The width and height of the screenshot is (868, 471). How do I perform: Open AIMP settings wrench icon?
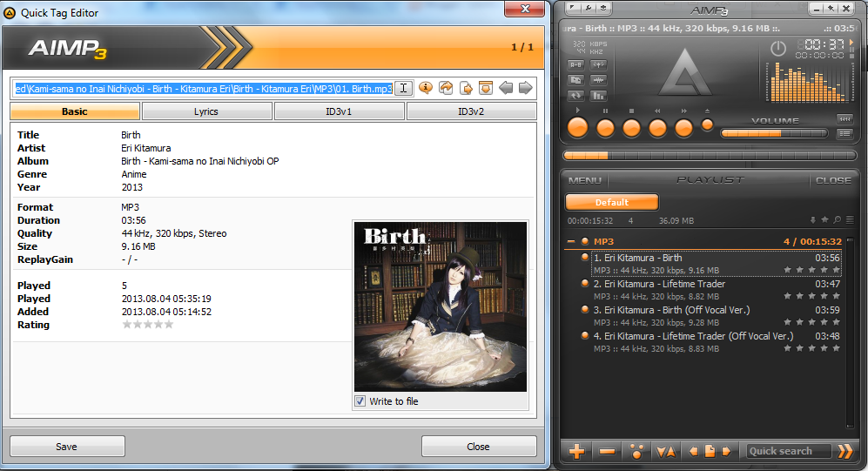[x=588, y=9]
